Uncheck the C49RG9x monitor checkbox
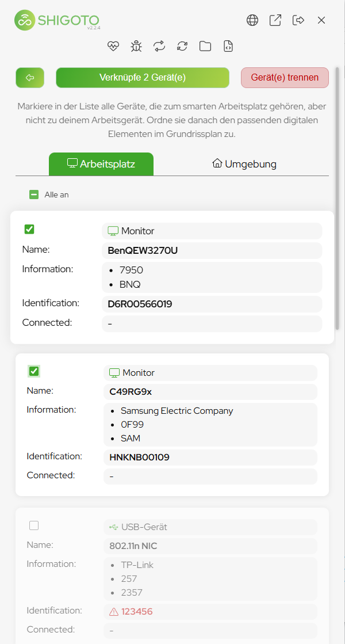This screenshot has width=345, height=644. tap(34, 371)
